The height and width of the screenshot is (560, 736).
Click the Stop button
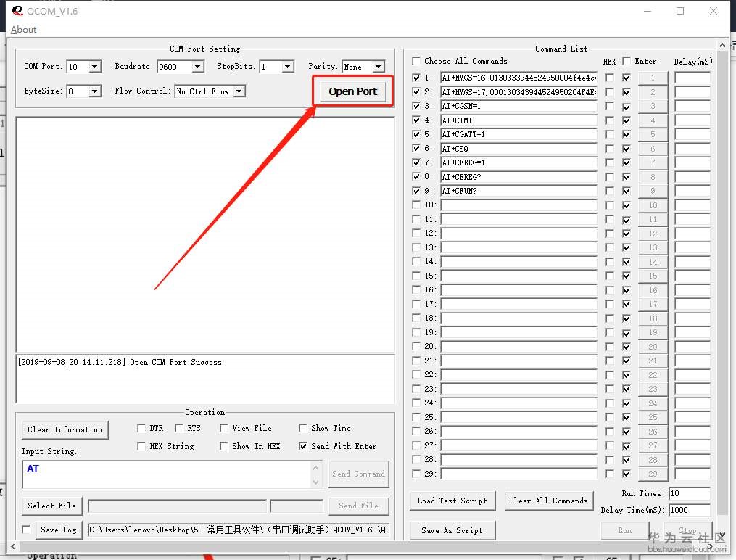pyautogui.click(x=687, y=530)
